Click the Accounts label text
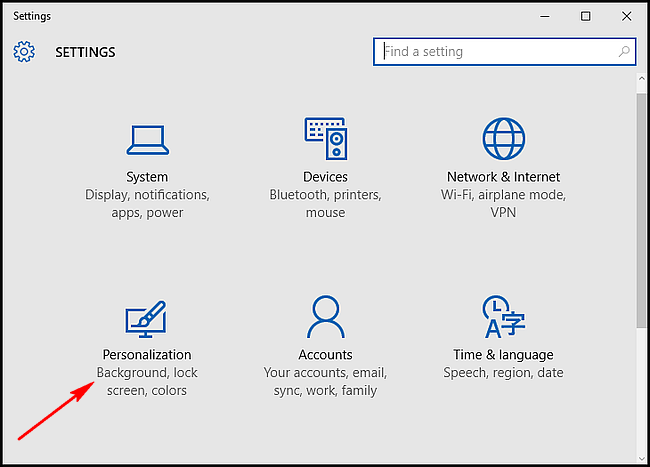This screenshot has height=467, width=650. (325, 355)
